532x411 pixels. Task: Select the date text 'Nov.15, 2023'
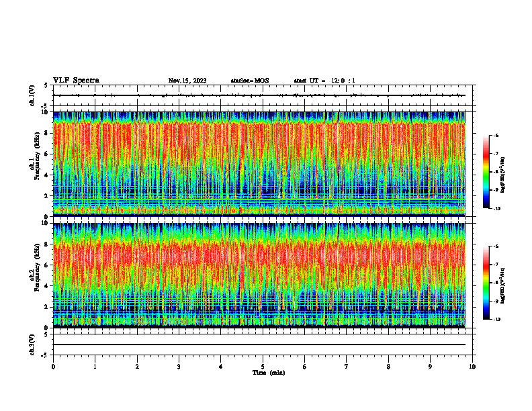click(x=187, y=81)
